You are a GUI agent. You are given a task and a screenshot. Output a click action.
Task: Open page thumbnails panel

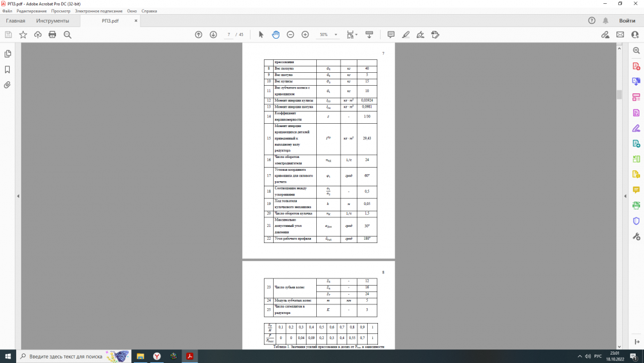[x=7, y=54]
